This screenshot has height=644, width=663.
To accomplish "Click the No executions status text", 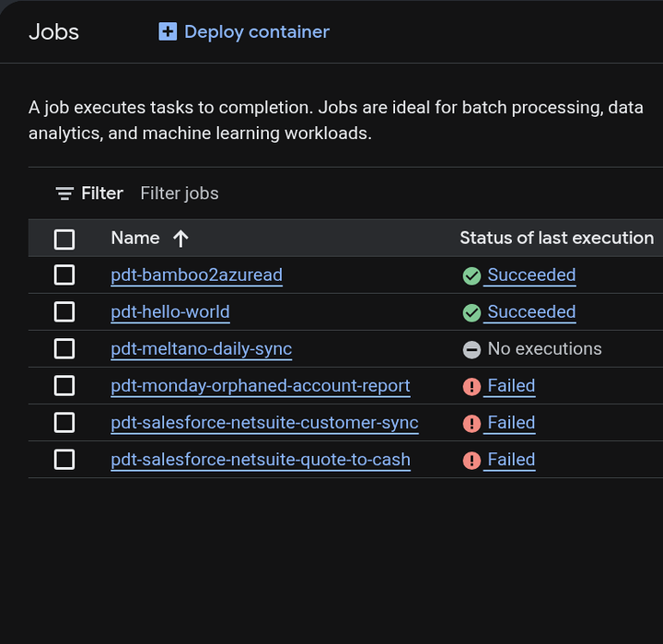I will coord(544,349).
